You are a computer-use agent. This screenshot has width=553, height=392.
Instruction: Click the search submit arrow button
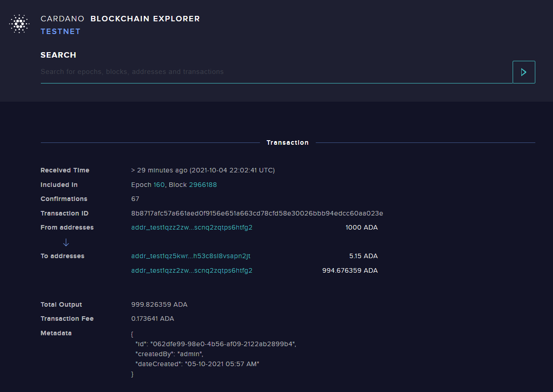point(524,72)
